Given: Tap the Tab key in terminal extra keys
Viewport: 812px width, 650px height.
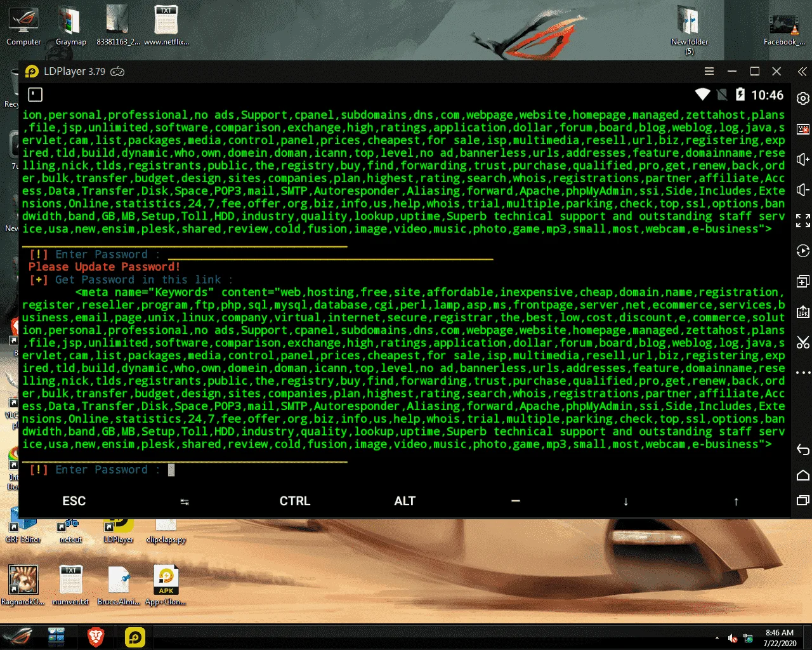Looking at the screenshot, I should (x=185, y=501).
